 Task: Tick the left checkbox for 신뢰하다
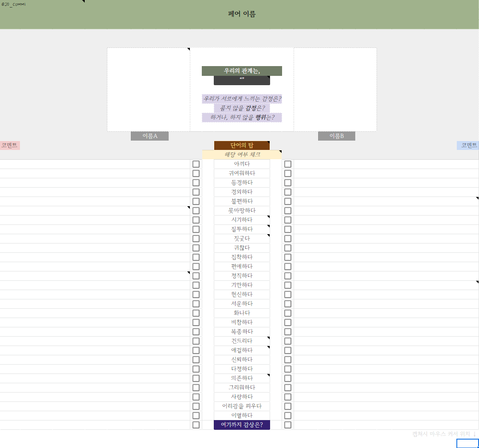pos(196,359)
